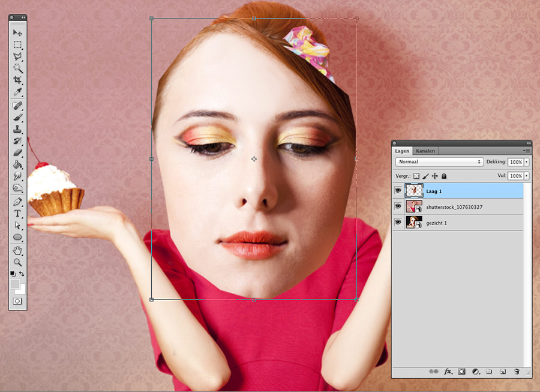Click the Laag 1 layer thumbnail

pyautogui.click(x=413, y=190)
